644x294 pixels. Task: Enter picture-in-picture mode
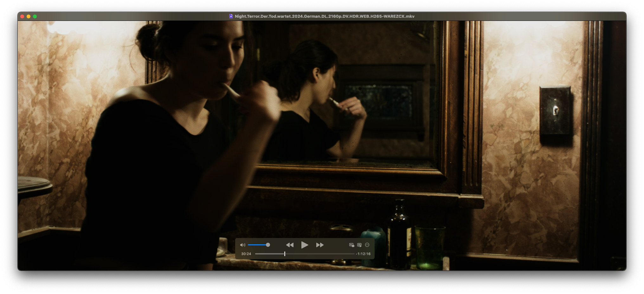[351, 245]
